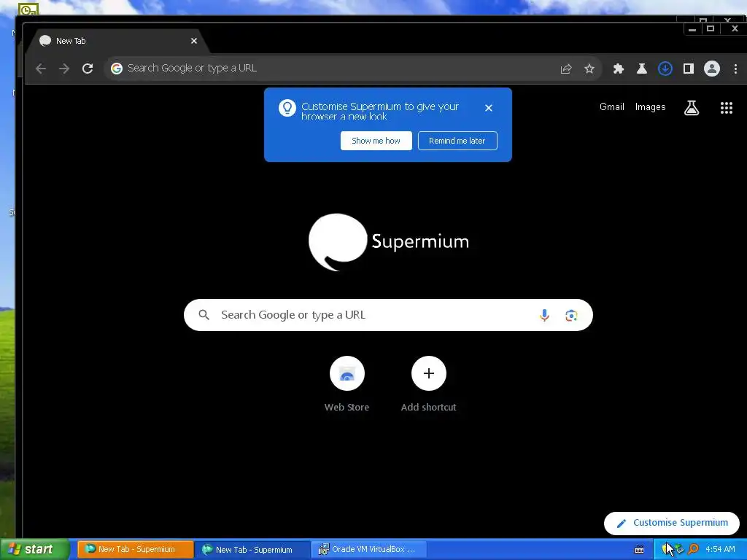This screenshot has width=747, height=560.
Task: Open the three-dot browser menu
Action: pyautogui.click(x=735, y=69)
